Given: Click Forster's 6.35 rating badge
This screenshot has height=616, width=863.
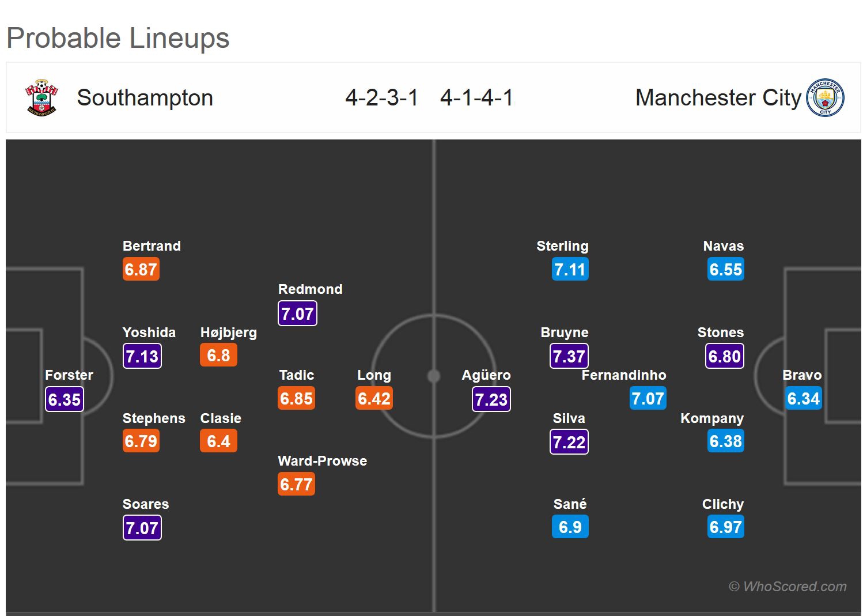Looking at the screenshot, I should coord(65,399).
